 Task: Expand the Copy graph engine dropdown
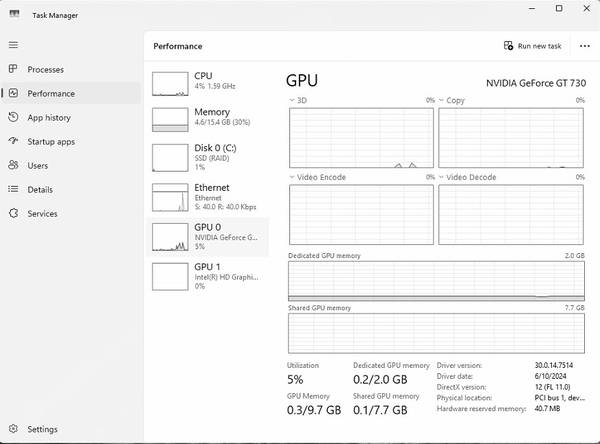[x=441, y=101]
